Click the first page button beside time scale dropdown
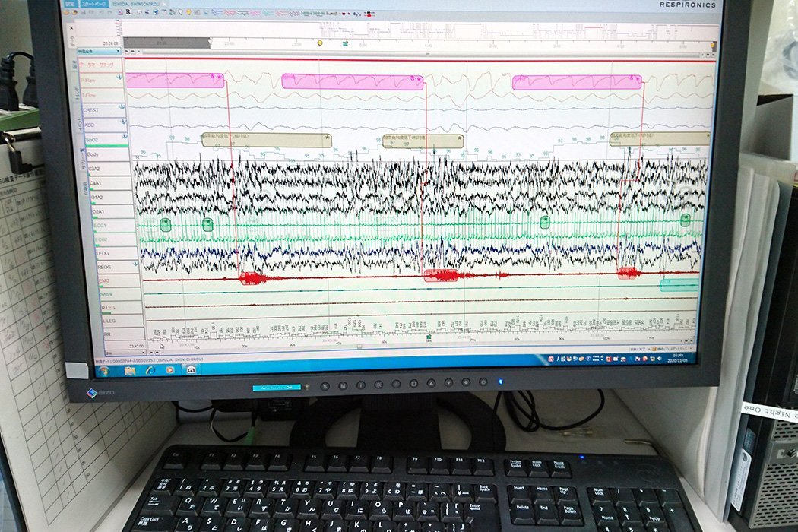 pos(151,352)
